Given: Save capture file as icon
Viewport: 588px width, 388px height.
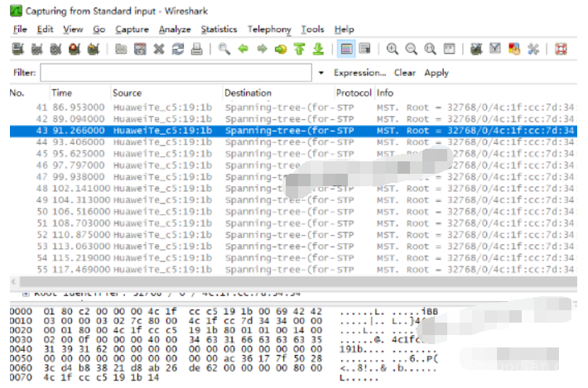Looking at the screenshot, I should pos(140,49).
